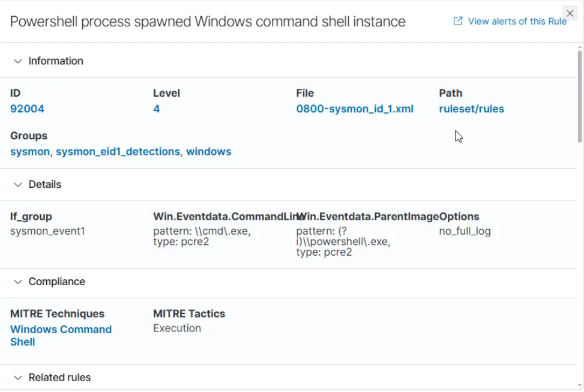
Task: Open file 0800-sysmon_id_1.xml link
Action: point(355,109)
